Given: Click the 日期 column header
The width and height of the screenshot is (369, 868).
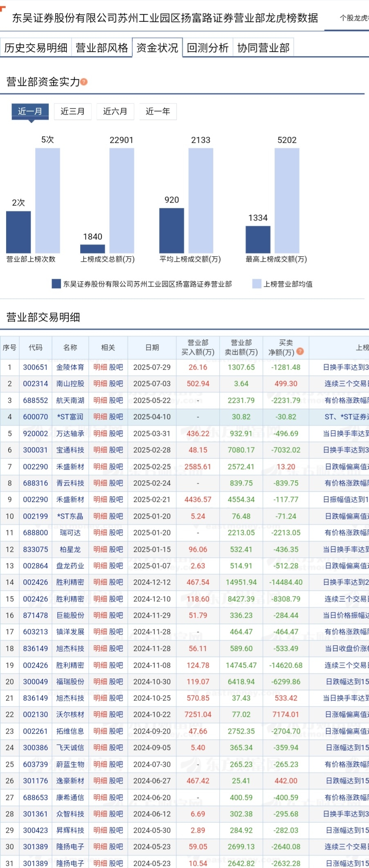Looking at the screenshot, I should [x=152, y=348].
